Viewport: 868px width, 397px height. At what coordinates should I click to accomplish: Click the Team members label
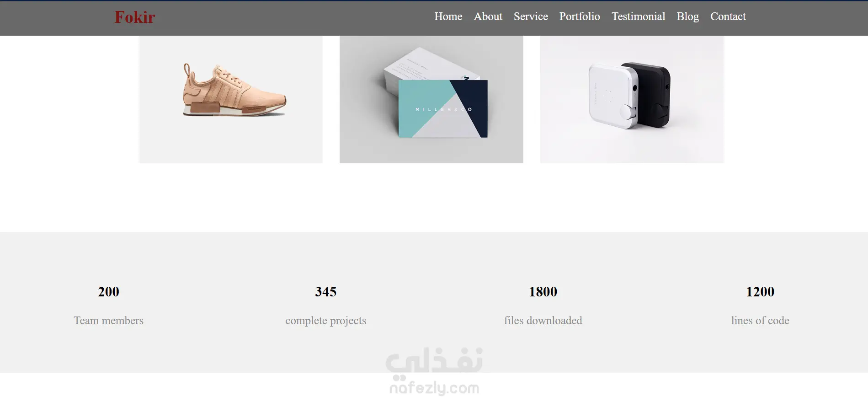(109, 321)
